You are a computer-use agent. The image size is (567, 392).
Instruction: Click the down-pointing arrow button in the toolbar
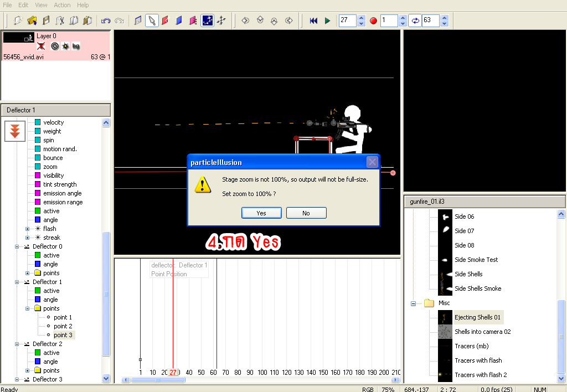click(274, 20)
